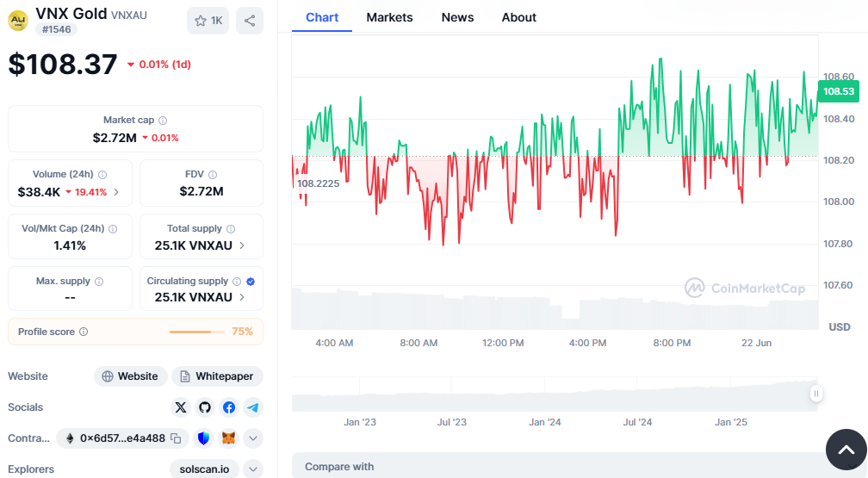This screenshot has width=868, height=478.
Task: Switch to the Chart tab
Action: click(322, 18)
